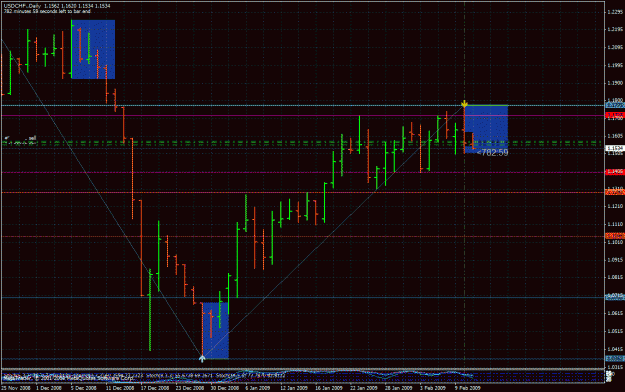The height and width of the screenshot is (392, 625).
Task: Click the 1.2095 price axis label
Action: point(615,47)
